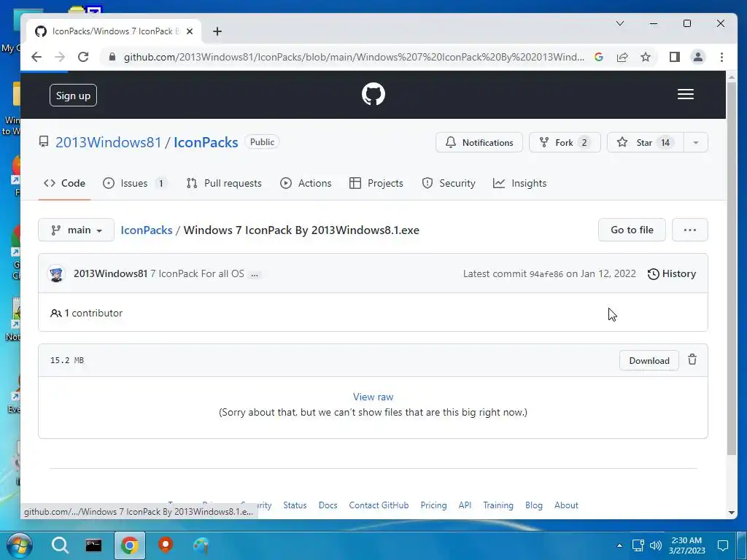Open Chrome tab search chevron
Image resolution: width=747 pixels, height=560 pixels.
(620, 23)
